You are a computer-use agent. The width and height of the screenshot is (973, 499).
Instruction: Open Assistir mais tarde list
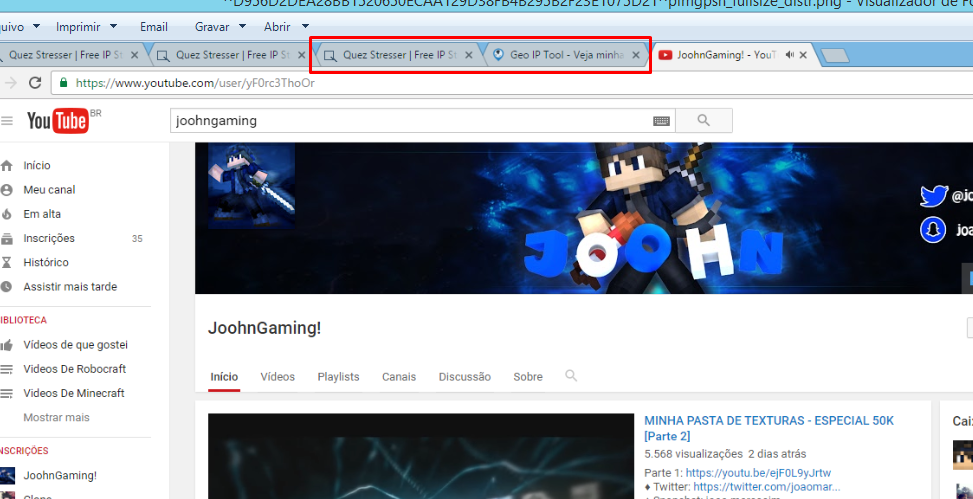(70, 286)
